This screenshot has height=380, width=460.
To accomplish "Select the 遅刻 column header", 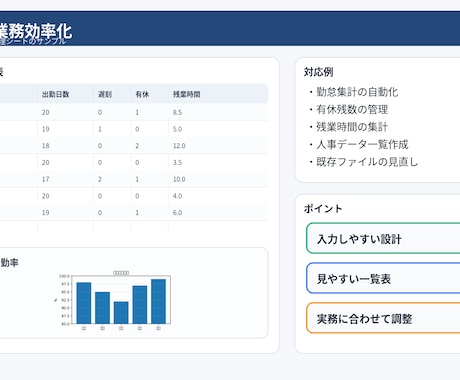I will pos(105,94).
